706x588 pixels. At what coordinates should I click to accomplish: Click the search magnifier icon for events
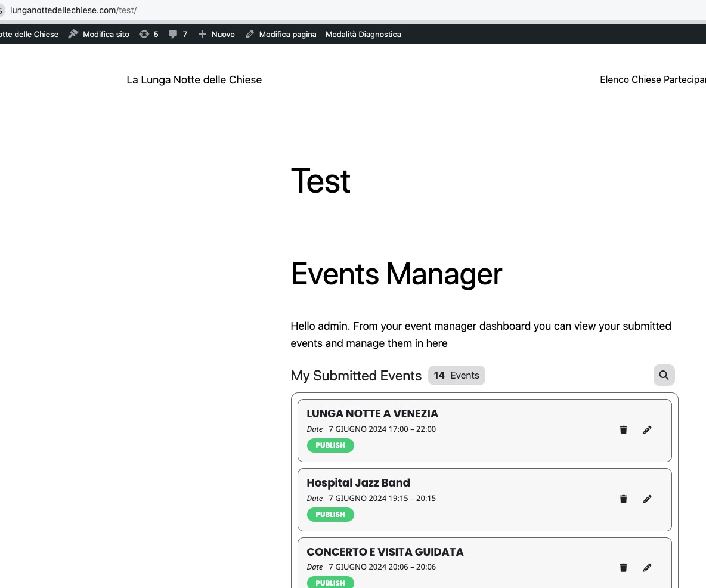(x=664, y=376)
